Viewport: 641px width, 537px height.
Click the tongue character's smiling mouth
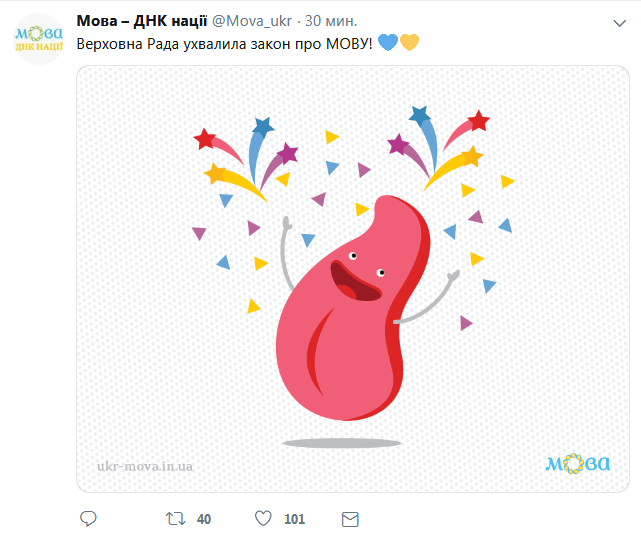tap(355, 281)
